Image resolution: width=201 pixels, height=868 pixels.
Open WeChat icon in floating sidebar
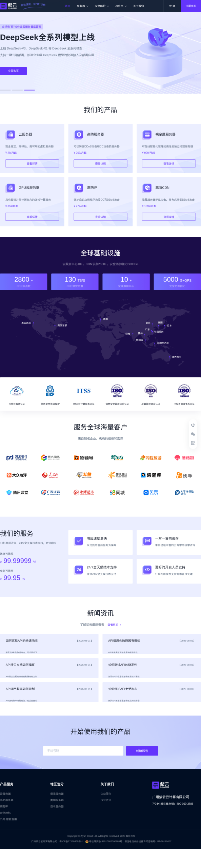(193, 434)
